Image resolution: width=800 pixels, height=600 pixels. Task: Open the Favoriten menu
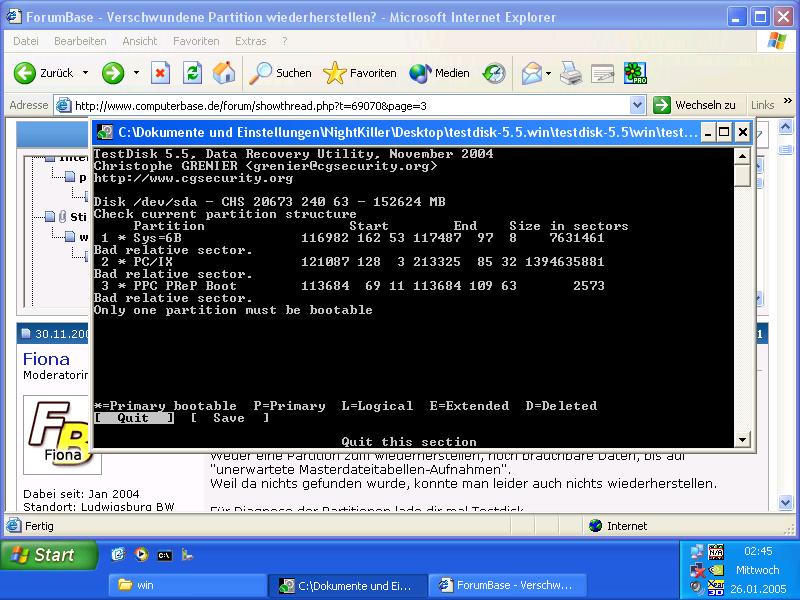(196, 41)
